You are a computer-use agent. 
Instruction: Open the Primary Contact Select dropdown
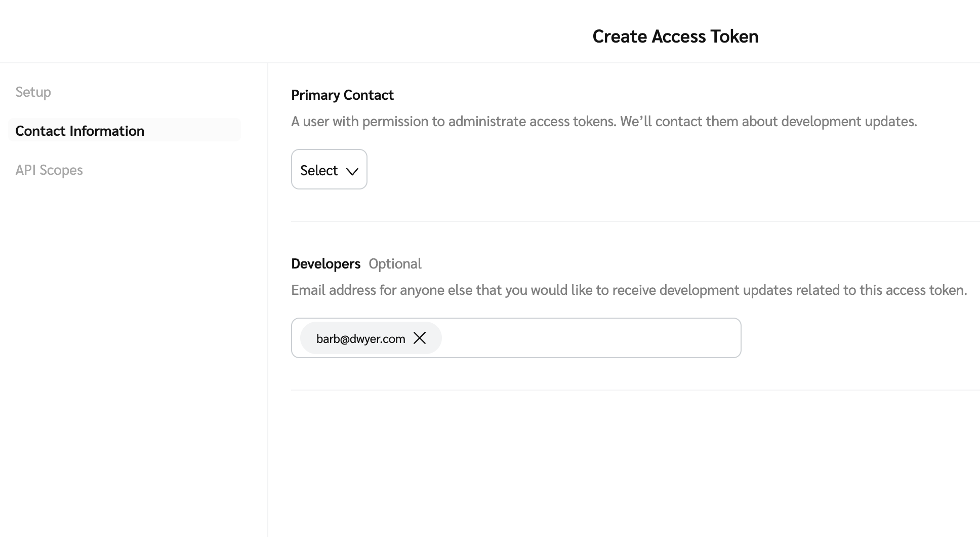click(x=329, y=170)
